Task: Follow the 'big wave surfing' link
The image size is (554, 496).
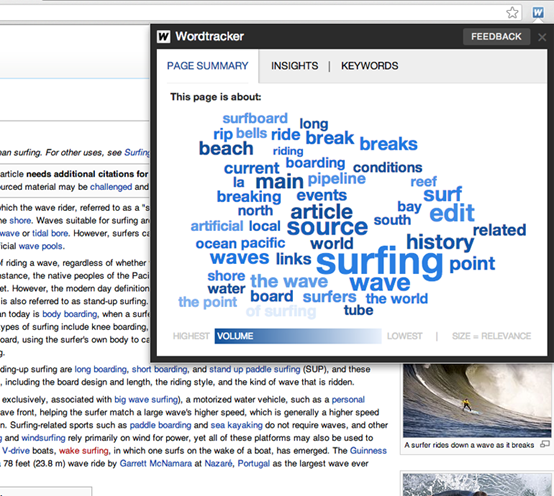Action: tap(146, 400)
